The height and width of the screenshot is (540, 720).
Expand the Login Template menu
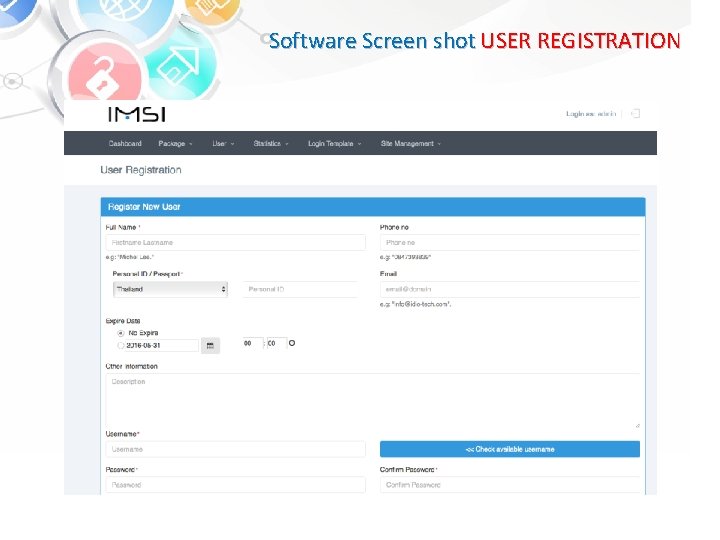tap(334, 143)
